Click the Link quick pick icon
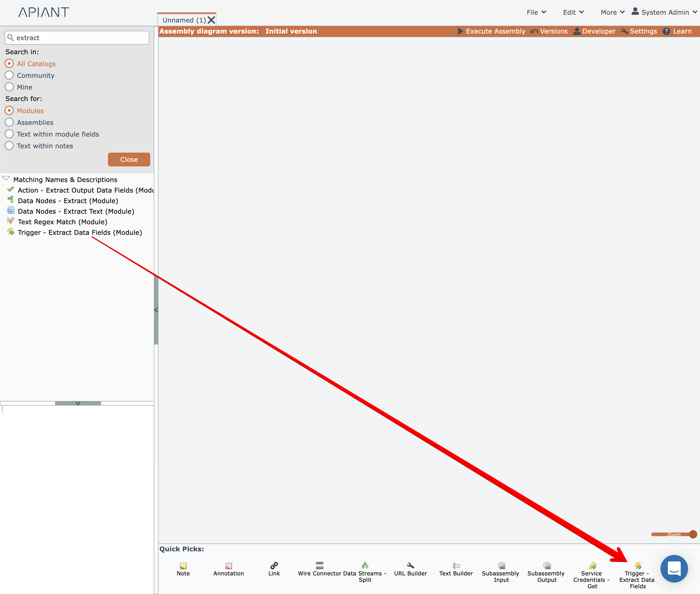The image size is (700, 594). tap(274, 565)
